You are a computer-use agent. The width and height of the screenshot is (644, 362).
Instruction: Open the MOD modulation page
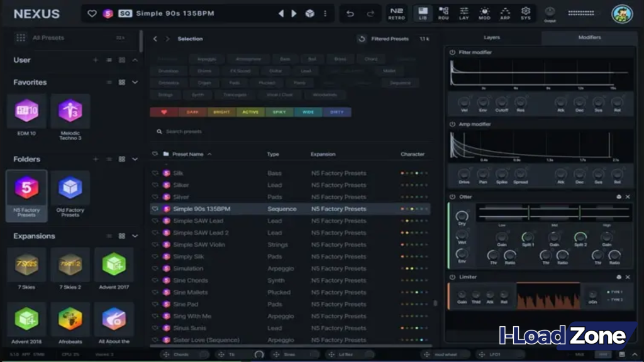coord(484,13)
